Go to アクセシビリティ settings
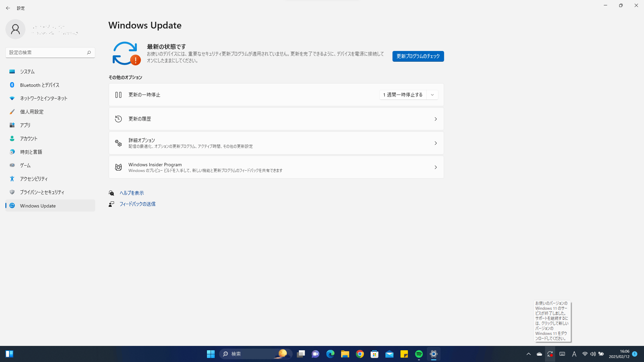Viewport: 644px width, 362px height. [34, 179]
